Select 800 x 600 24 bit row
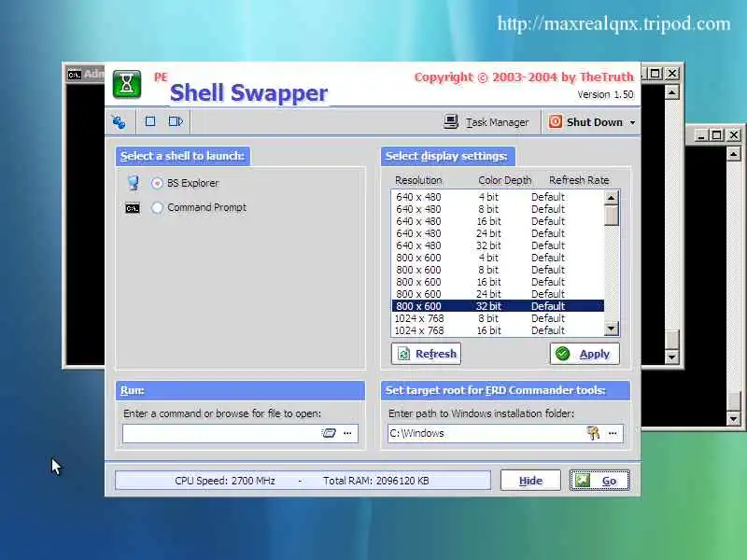Viewport: 747px width, 560px height. pos(498,294)
